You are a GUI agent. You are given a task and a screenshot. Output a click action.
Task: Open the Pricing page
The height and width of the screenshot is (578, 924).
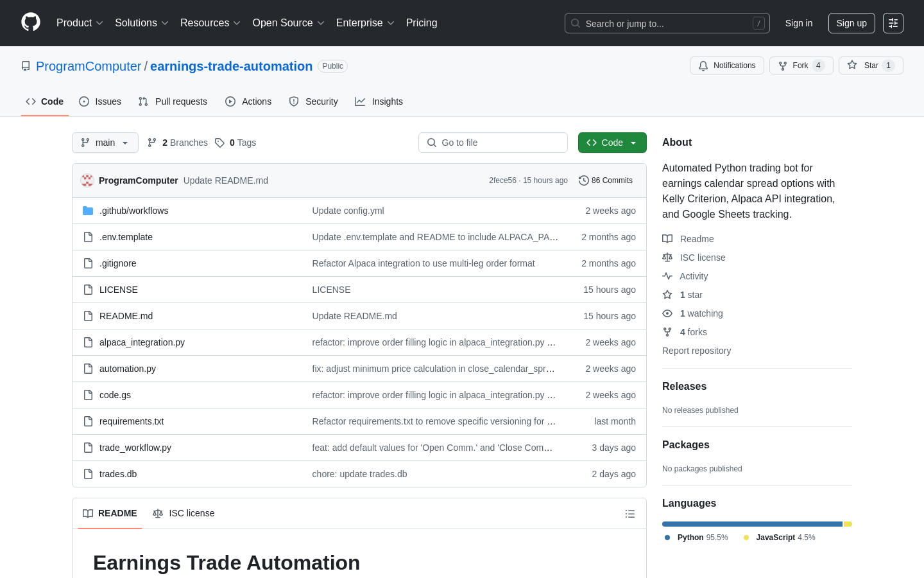422,23
